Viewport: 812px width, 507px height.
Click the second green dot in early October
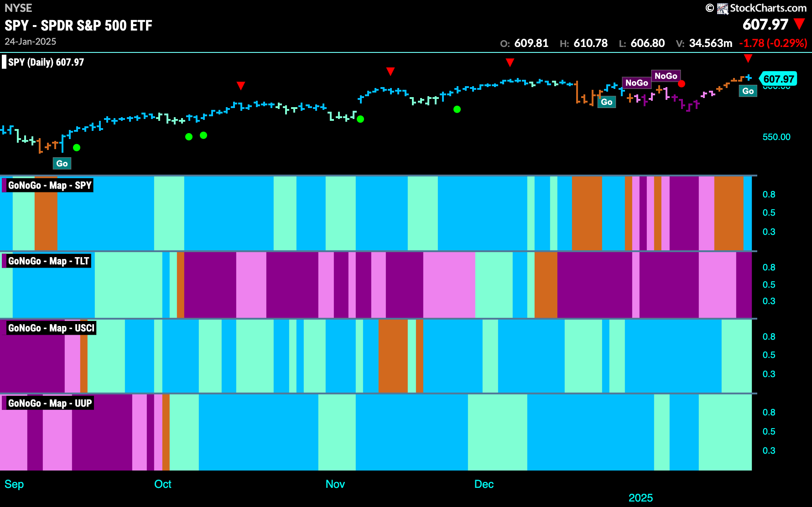203,135
